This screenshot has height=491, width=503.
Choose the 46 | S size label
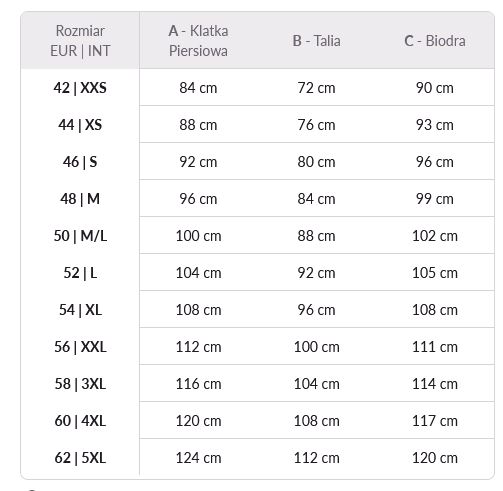(80, 162)
